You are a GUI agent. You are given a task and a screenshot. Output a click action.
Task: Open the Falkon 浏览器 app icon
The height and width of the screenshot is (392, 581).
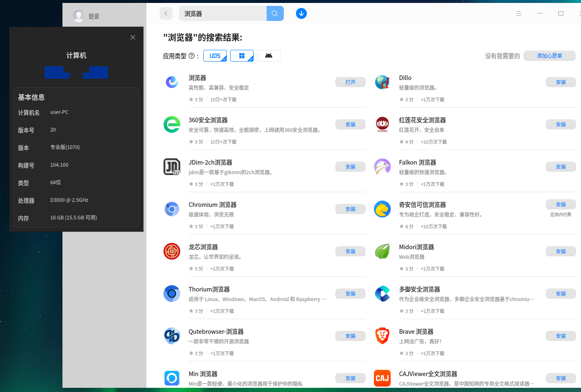(x=382, y=166)
